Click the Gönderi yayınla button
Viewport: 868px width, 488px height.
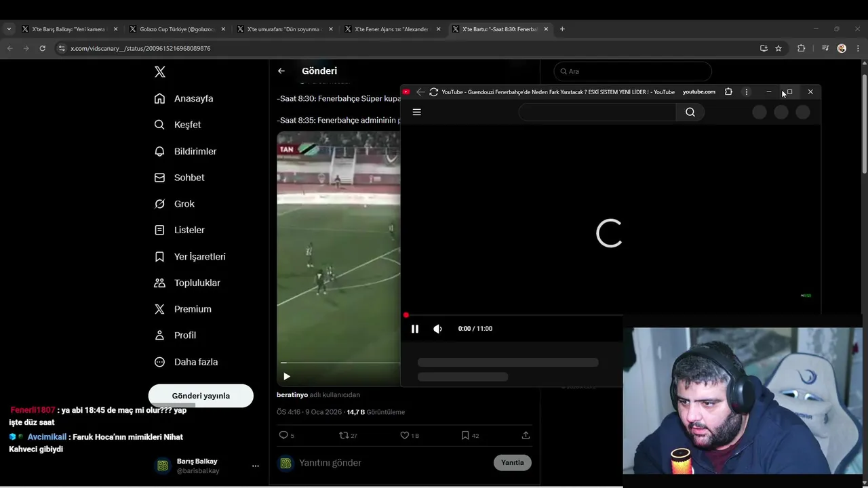click(201, 396)
